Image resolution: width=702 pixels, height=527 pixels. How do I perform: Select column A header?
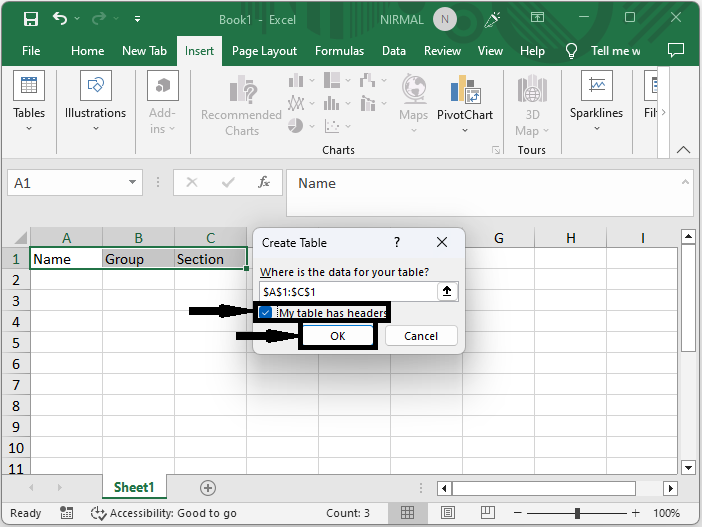tap(66, 238)
